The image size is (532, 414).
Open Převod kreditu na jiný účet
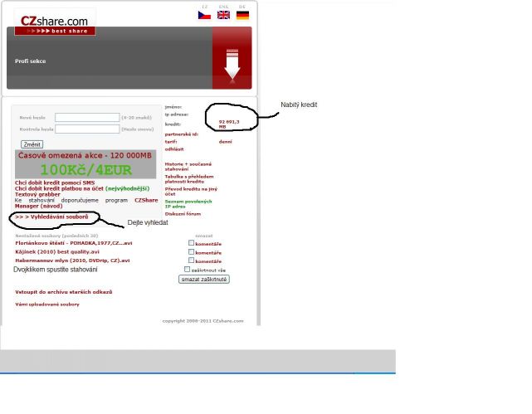pos(191,192)
